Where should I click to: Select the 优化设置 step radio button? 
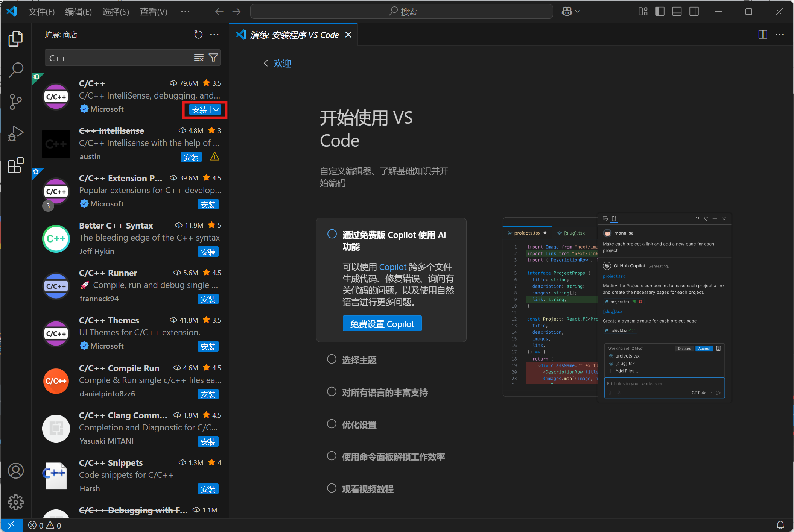point(332,424)
